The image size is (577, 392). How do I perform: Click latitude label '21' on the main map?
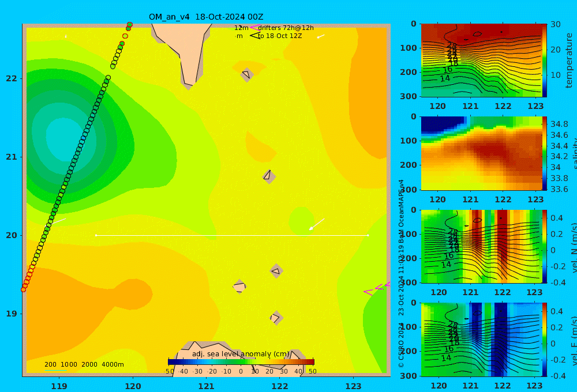click(12, 157)
